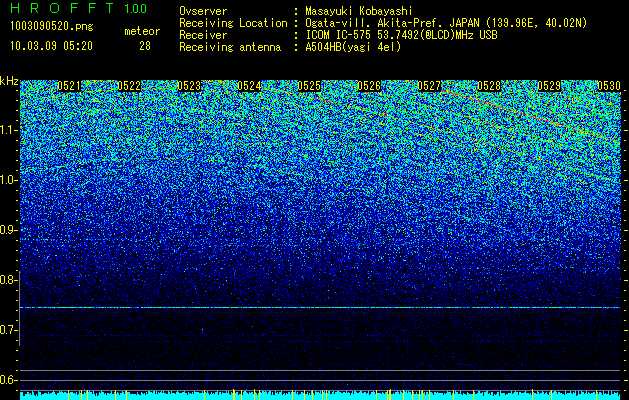Click the 0526 time marker
Screen dimensions: 629x400
pyautogui.click(x=369, y=86)
